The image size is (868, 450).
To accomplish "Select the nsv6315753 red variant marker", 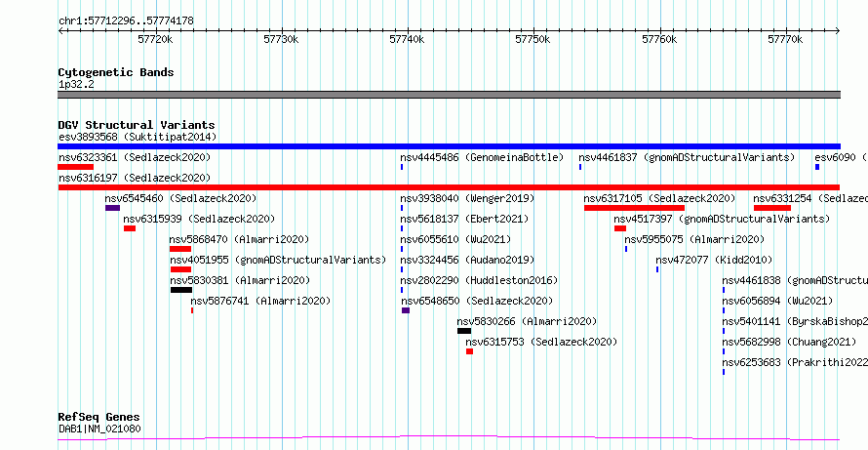I will pos(469,351).
